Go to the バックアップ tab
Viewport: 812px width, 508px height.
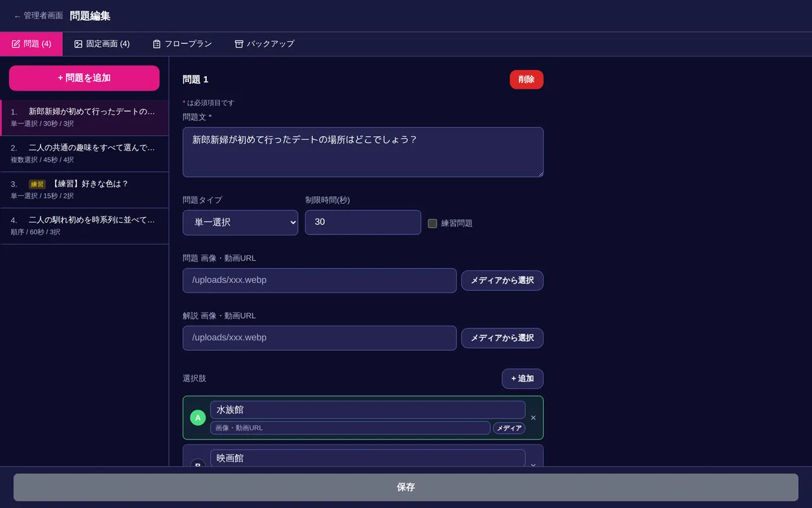265,44
